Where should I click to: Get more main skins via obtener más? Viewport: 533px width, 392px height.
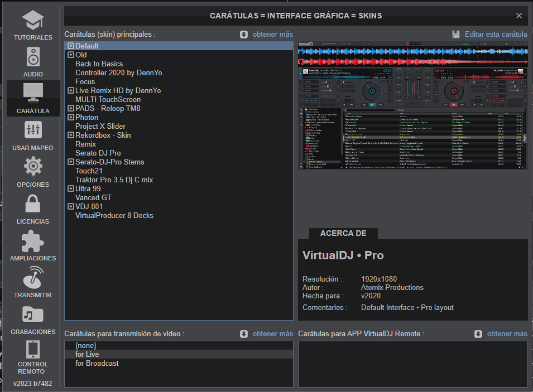[x=272, y=35]
